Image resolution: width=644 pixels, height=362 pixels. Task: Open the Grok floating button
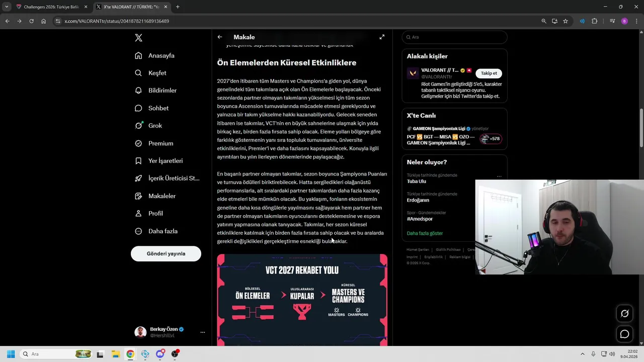pyautogui.click(x=624, y=313)
